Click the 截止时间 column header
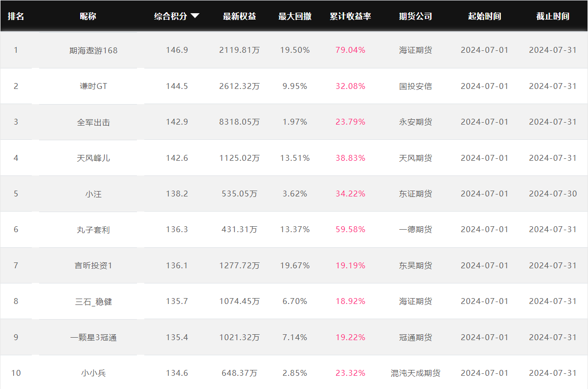The width and height of the screenshot is (588, 389). [x=553, y=16]
